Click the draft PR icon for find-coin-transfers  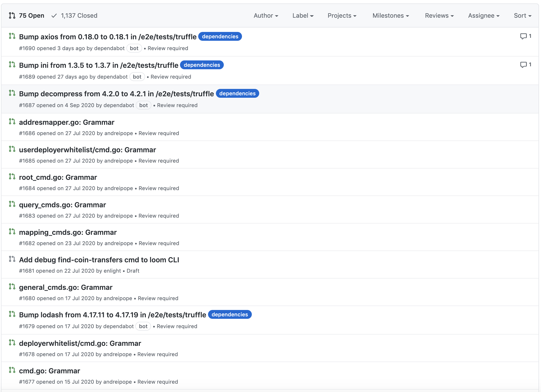click(12, 259)
